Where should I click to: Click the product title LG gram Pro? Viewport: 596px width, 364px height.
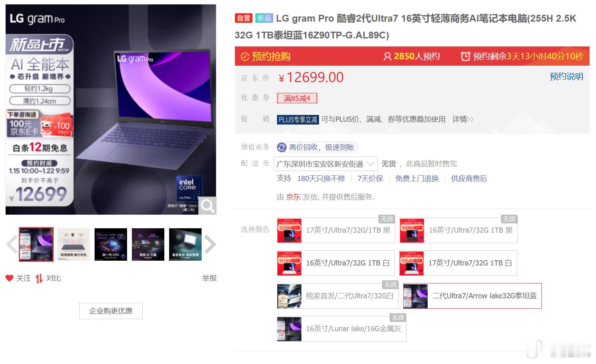point(405,26)
